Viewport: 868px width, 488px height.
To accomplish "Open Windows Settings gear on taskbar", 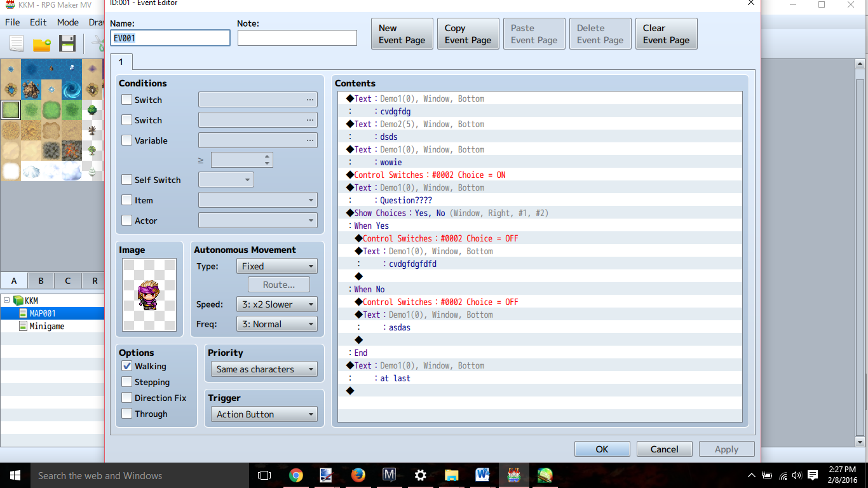I will point(420,475).
